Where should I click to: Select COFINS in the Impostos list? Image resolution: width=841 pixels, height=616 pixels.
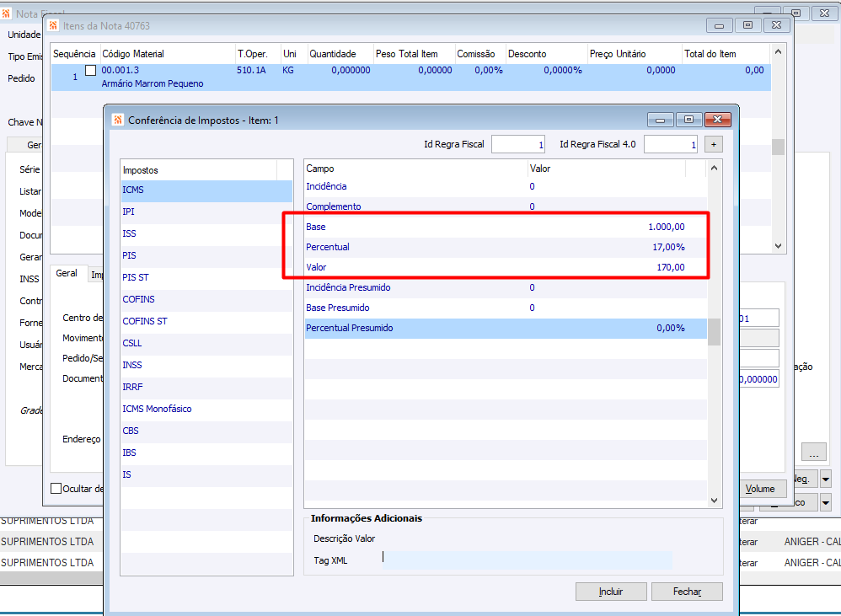pyautogui.click(x=206, y=299)
